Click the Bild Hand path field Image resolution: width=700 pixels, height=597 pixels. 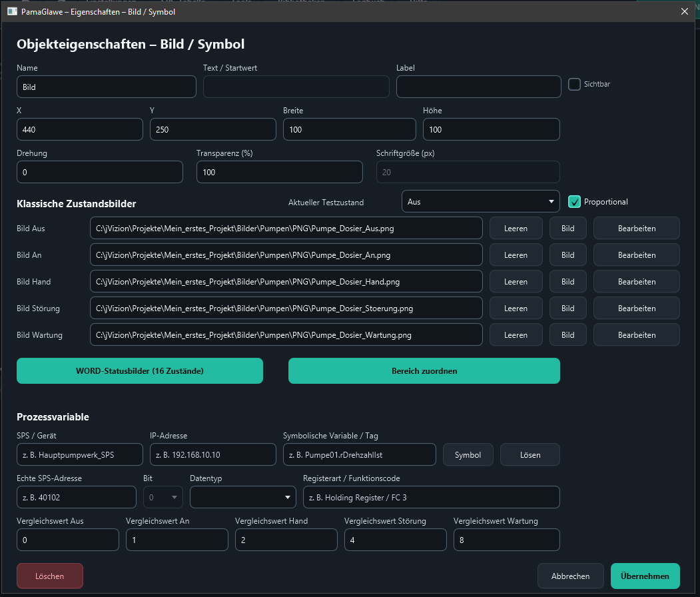286,282
